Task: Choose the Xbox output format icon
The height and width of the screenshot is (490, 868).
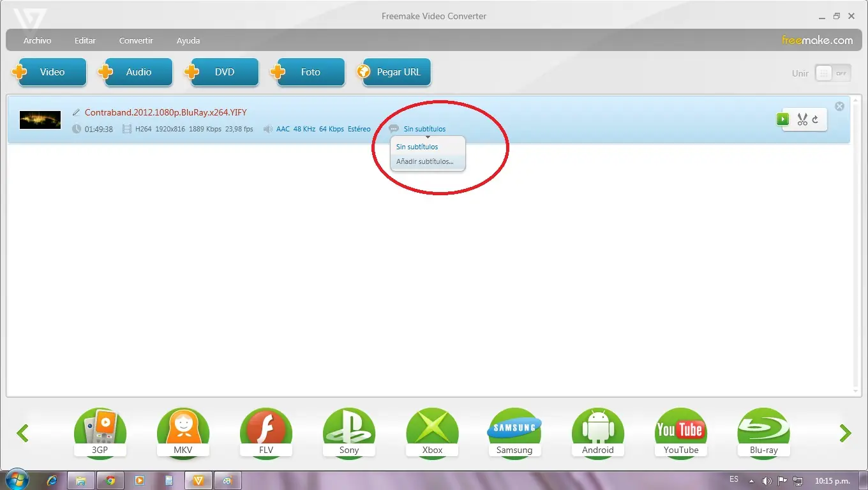Action: (432, 434)
